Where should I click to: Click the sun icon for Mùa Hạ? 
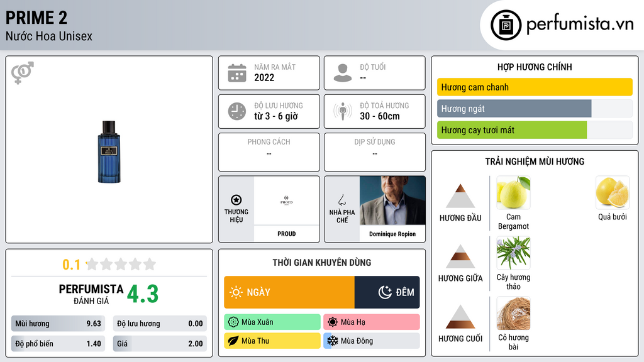click(333, 322)
